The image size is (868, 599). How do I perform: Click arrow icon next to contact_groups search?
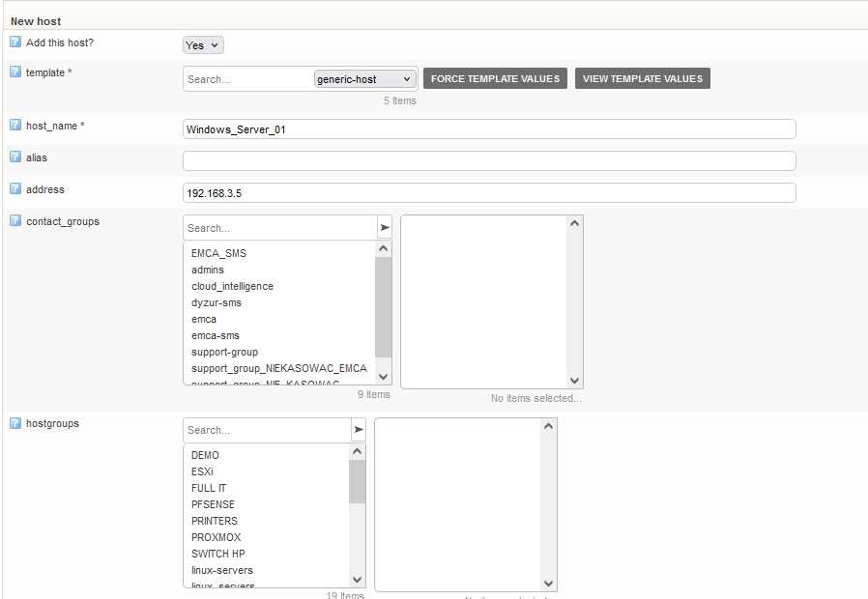[x=385, y=228]
